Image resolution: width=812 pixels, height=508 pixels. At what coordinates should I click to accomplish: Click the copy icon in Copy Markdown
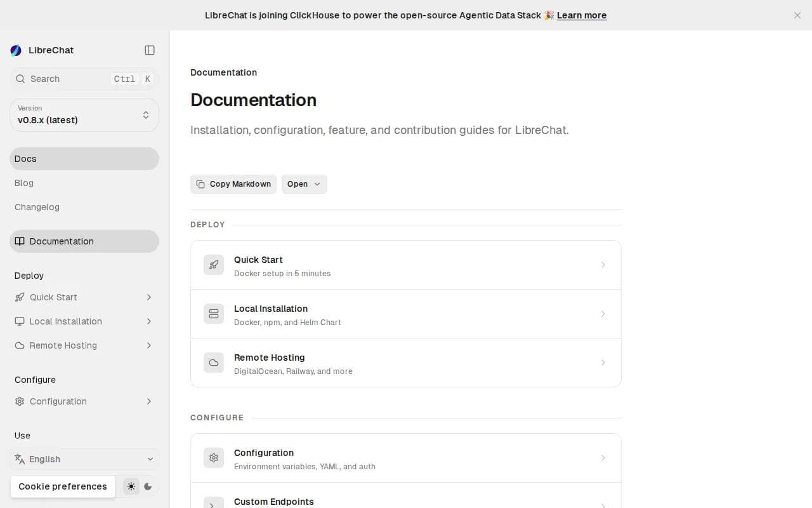click(200, 184)
